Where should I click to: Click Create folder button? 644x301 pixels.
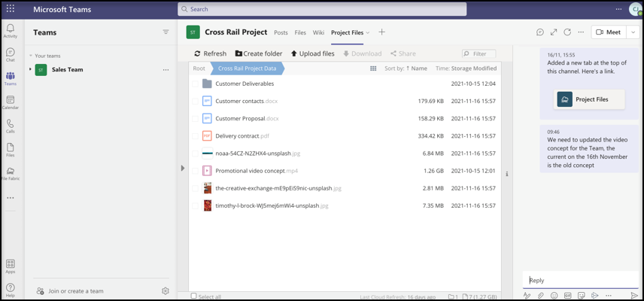pyautogui.click(x=259, y=53)
